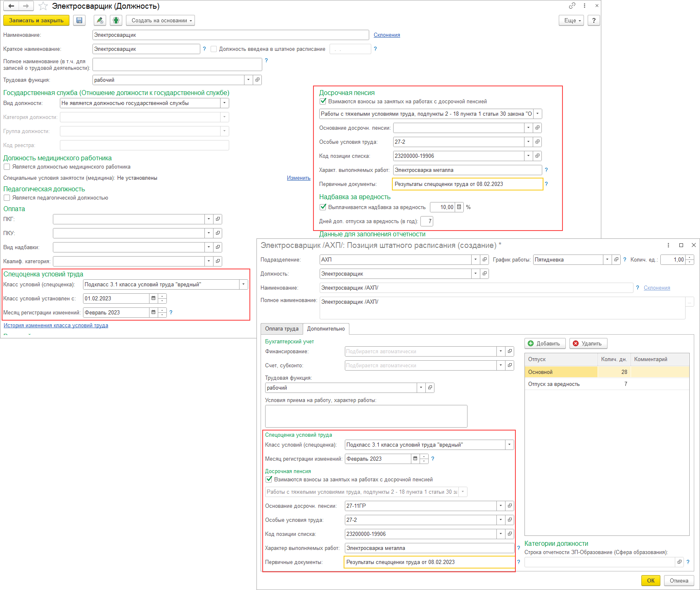The width and height of the screenshot is (700, 590).
Task: Click Дней доп. отпуска за вредность field
Action: point(427,221)
